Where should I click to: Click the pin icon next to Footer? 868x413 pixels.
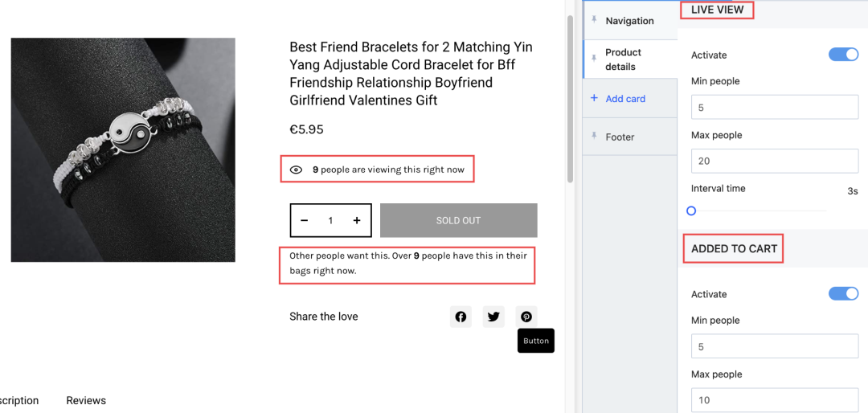(594, 136)
